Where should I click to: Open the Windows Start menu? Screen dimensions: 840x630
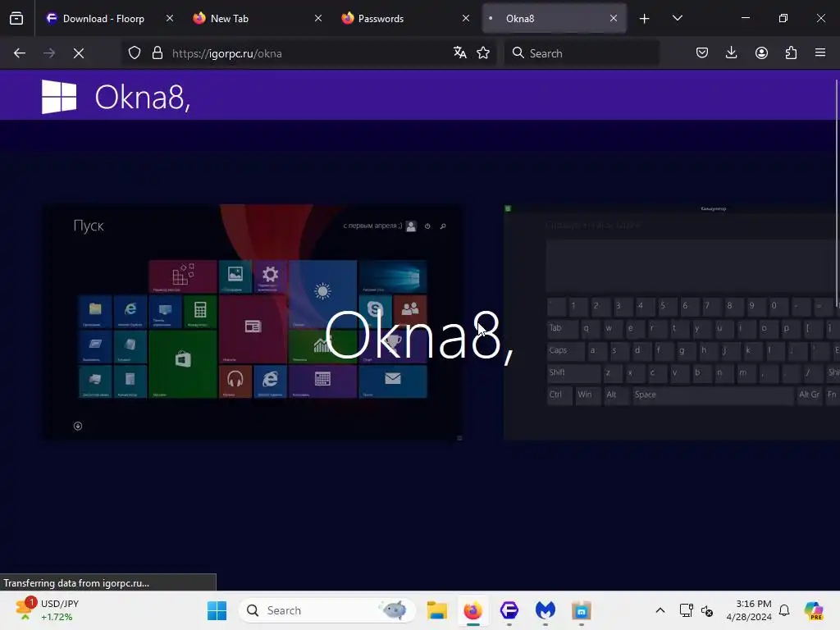point(217,610)
